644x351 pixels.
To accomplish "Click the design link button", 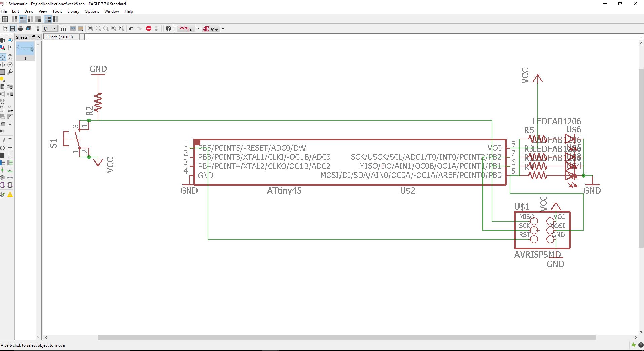I will (x=186, y=29).
